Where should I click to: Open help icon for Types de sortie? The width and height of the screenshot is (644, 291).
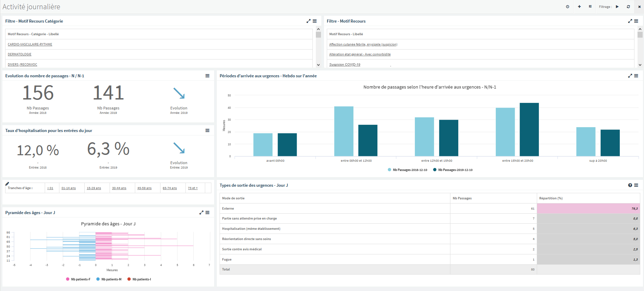click(630, 185)
